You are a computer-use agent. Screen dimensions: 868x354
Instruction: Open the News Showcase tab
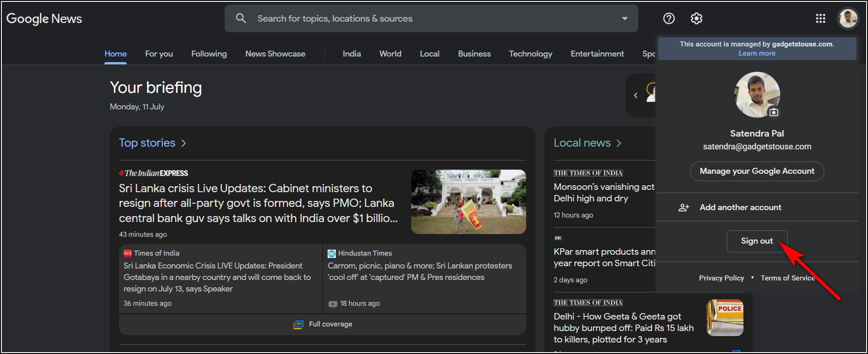pos(275,54)
